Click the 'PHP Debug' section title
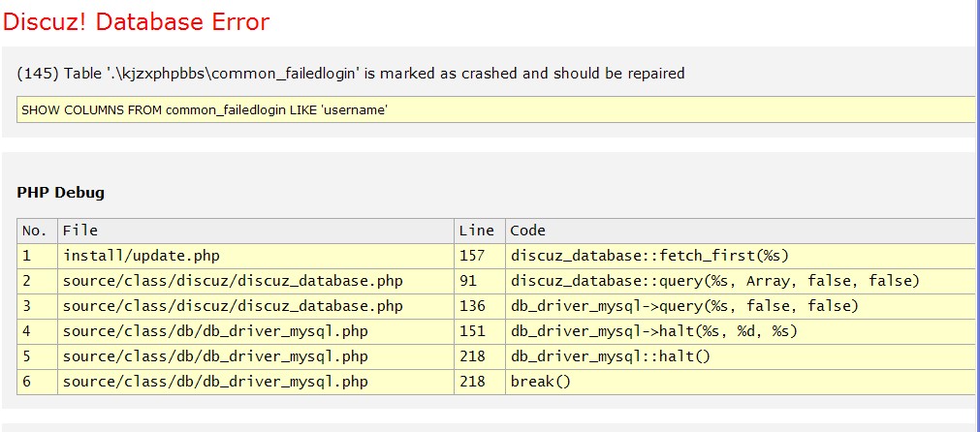Viewport: 980px width, 432px height. pos(61,193)
